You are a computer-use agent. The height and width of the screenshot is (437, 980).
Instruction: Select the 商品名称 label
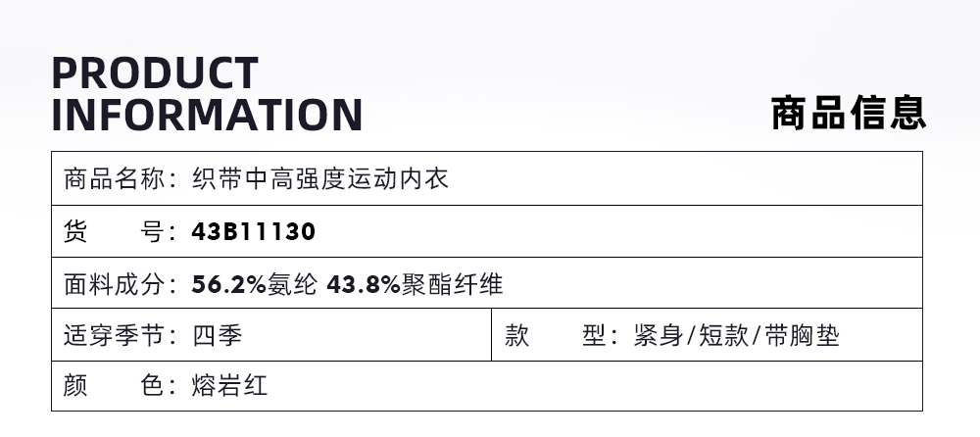[x=115, y=179]
